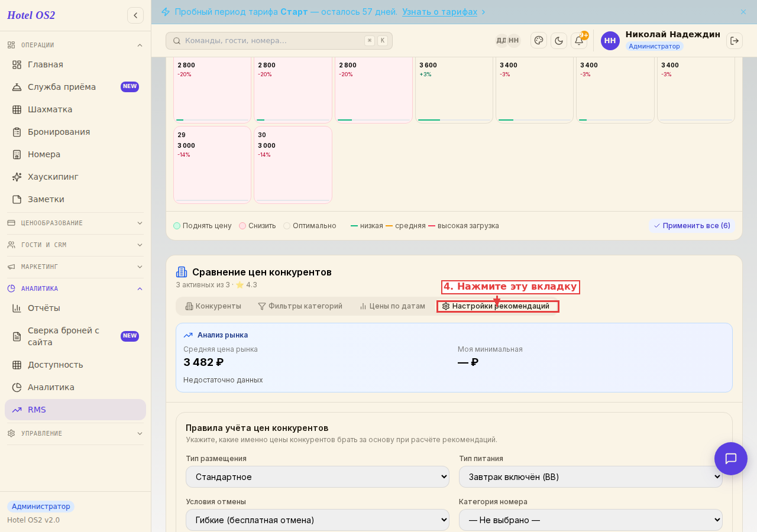Click the logout icon
This screenshot has width=757, height=532.
(735, 40)
